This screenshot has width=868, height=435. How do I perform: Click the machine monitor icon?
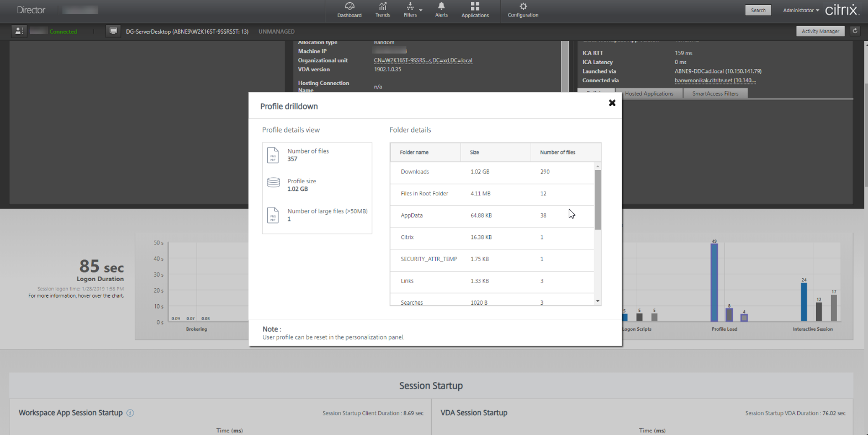click(113, 31)
